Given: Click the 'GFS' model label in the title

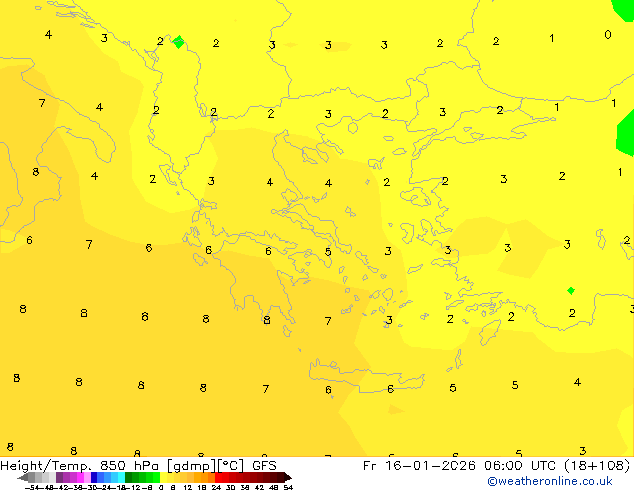Looking at the screenshot, I should point(264,466).
